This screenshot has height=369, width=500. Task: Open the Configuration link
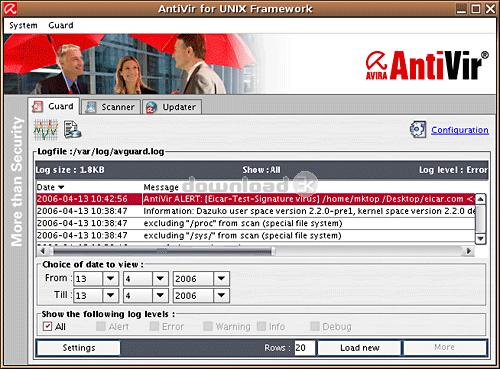460,130
